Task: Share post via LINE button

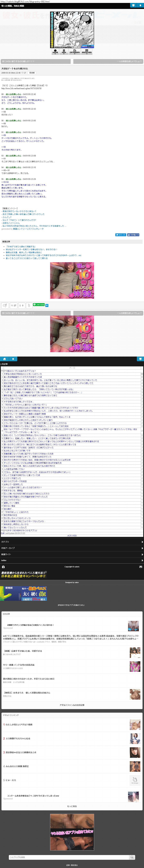Action: 39,305
